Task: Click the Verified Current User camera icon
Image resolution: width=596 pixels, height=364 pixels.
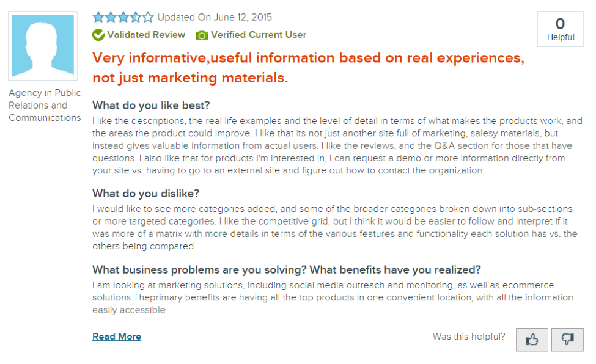Action: coord(202,35)
